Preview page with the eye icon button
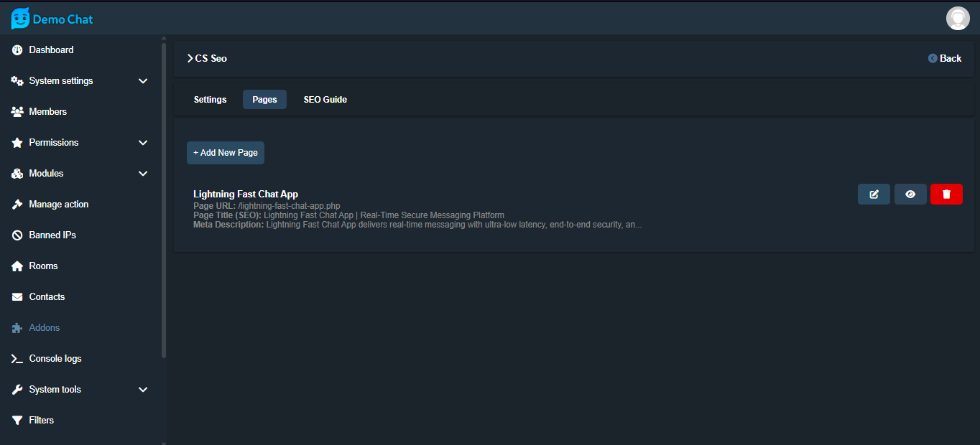This screenshot has width=980, height=445. (910, 195)
